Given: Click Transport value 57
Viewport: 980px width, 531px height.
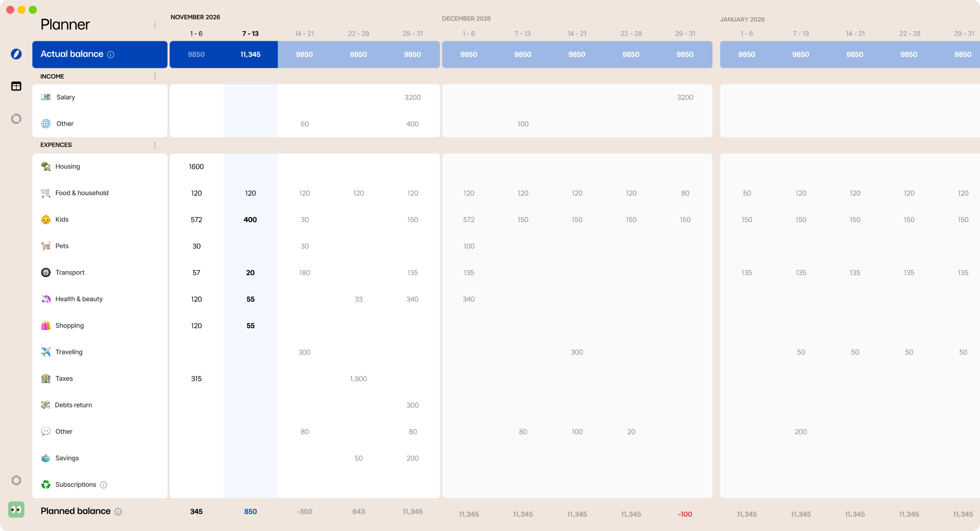Looking at the screenshot, I should click(196, 273).
